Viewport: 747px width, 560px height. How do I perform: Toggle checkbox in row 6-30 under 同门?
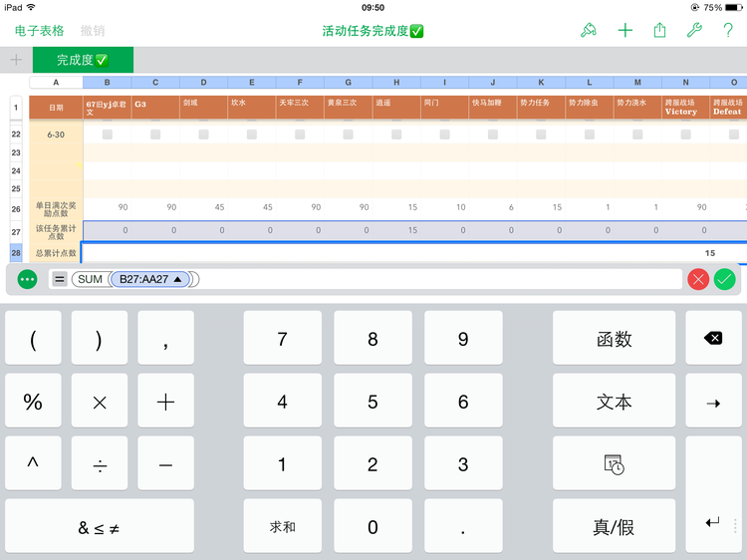444,135
